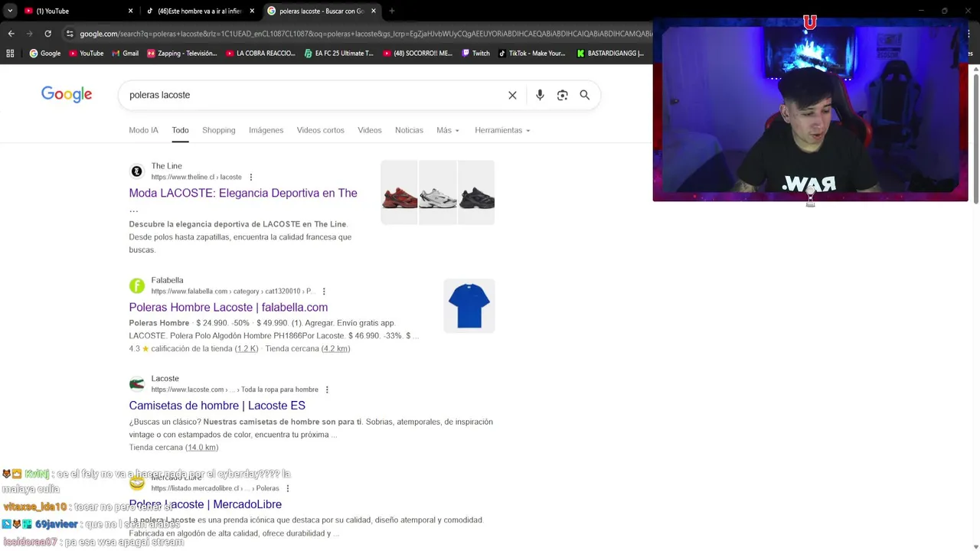This screenshot has width=980, height=551.
Task: Open Falabella nearby store 4,2 km link
Action: 335,348
